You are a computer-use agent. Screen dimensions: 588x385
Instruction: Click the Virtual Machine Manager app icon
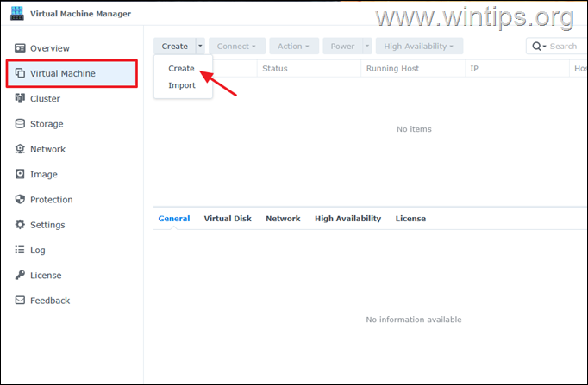[x=17, y=14]
